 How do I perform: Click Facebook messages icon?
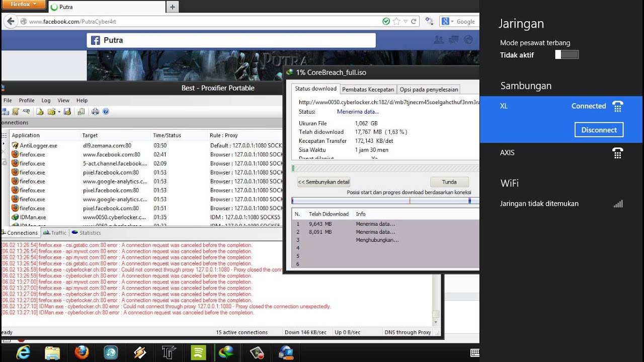[453, 40]
